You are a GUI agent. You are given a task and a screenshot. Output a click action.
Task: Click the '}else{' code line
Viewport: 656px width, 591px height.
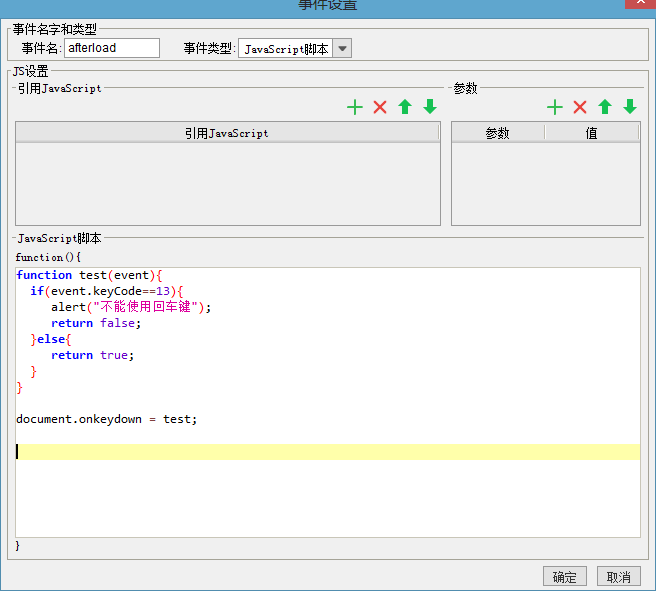51,339
